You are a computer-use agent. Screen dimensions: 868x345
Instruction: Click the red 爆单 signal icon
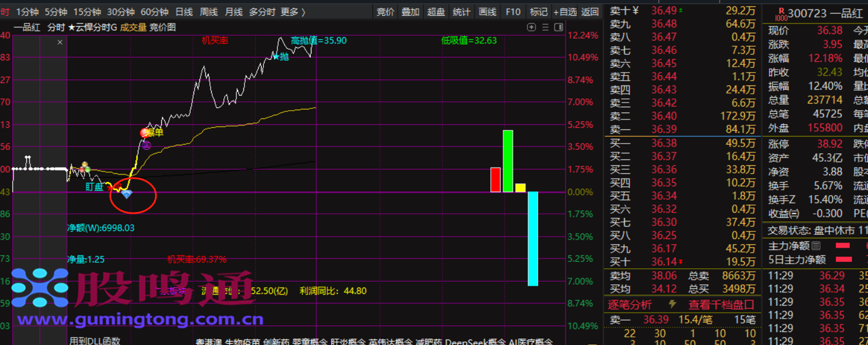point(145,133)
